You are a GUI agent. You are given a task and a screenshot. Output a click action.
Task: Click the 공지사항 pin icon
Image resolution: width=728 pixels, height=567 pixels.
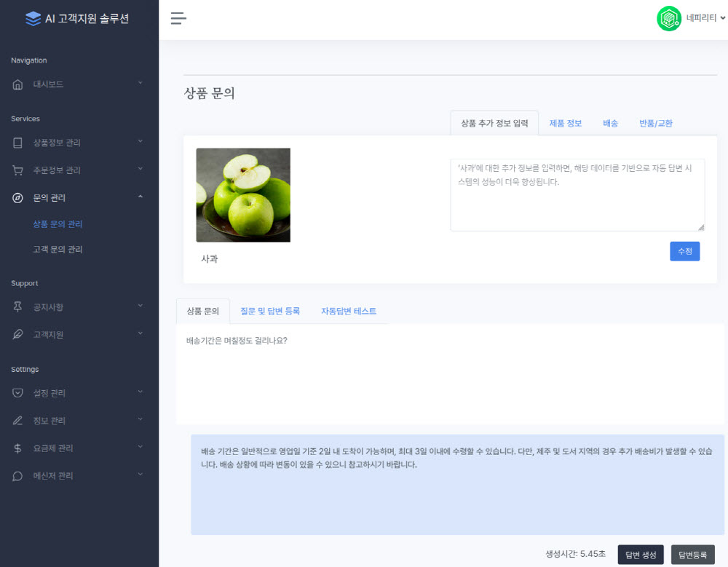click(18, 307)
